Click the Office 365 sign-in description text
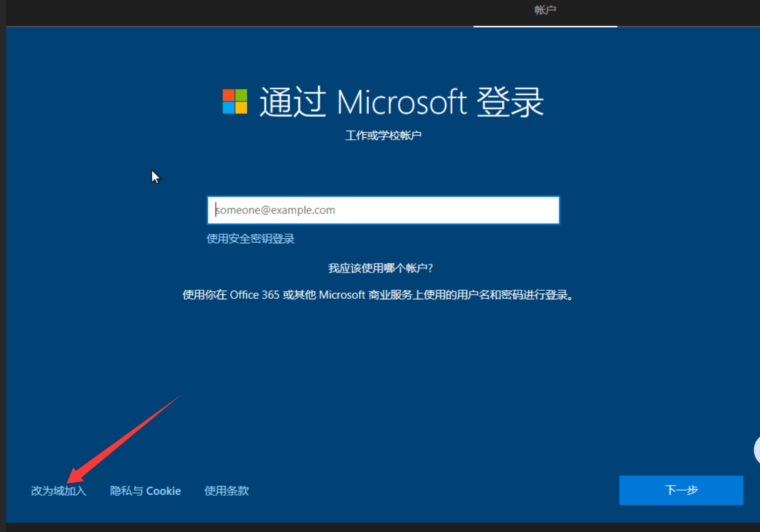Screen dimensions: 760x532 click(x=378, y=295)
